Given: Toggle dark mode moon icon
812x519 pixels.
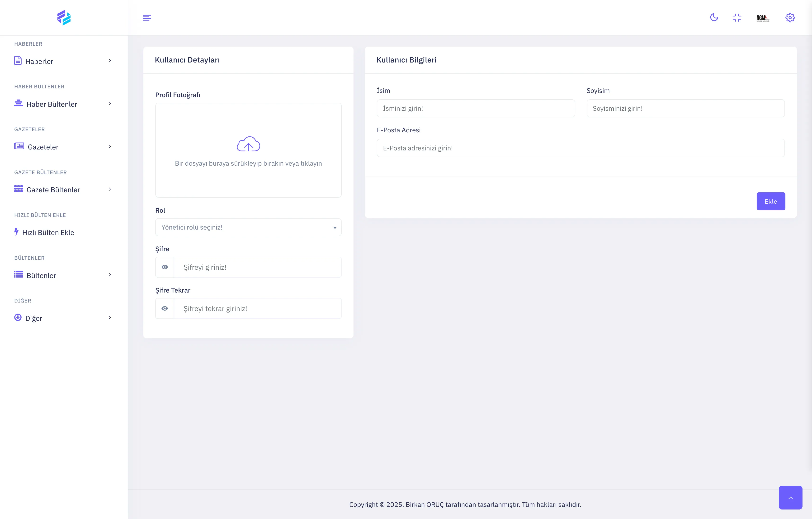Looking at the screenshot, I should 714,17.
